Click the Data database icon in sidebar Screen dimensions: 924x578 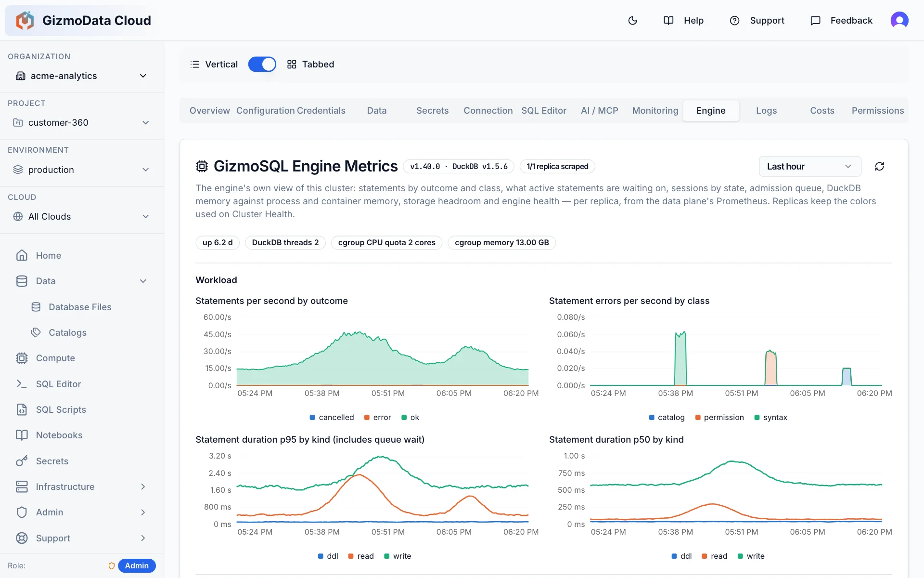pyautogui.click(x=22, y=281)
